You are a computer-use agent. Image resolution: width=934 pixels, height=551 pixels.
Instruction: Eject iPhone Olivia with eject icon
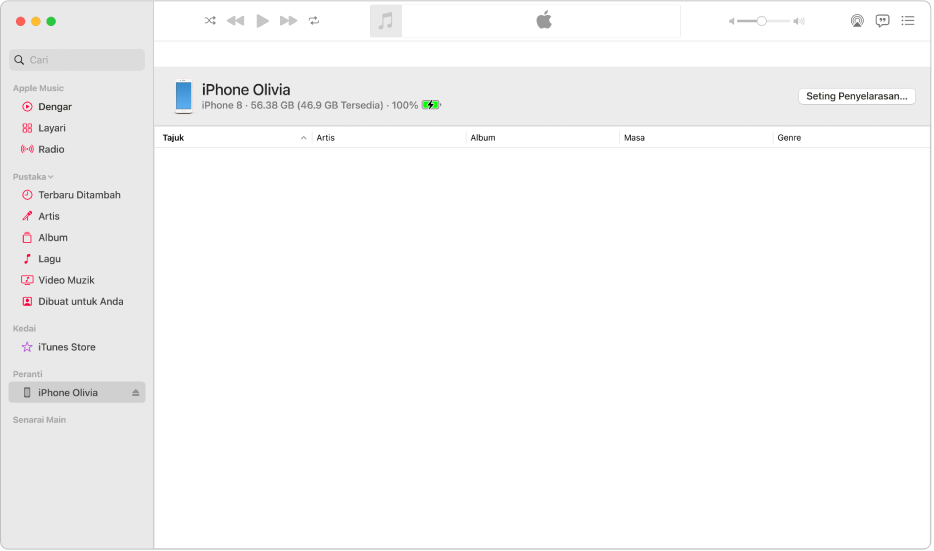(136, 393)
